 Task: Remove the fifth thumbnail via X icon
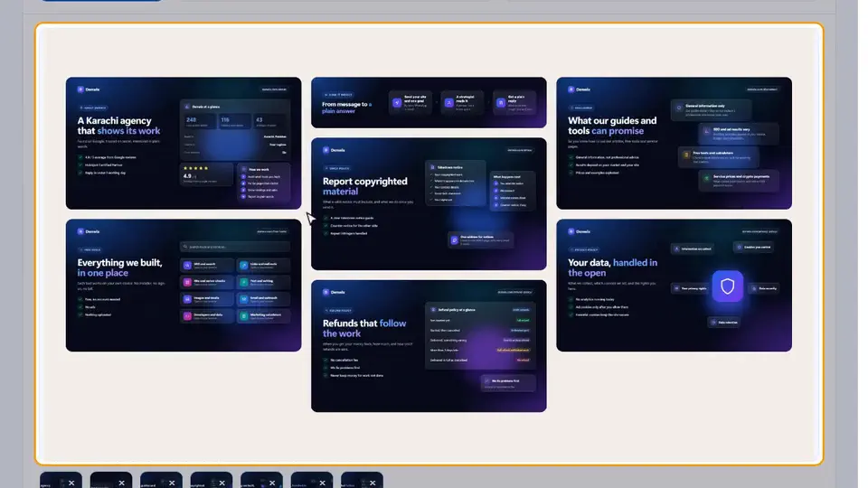pyautogui.click(x=272, y=483)
